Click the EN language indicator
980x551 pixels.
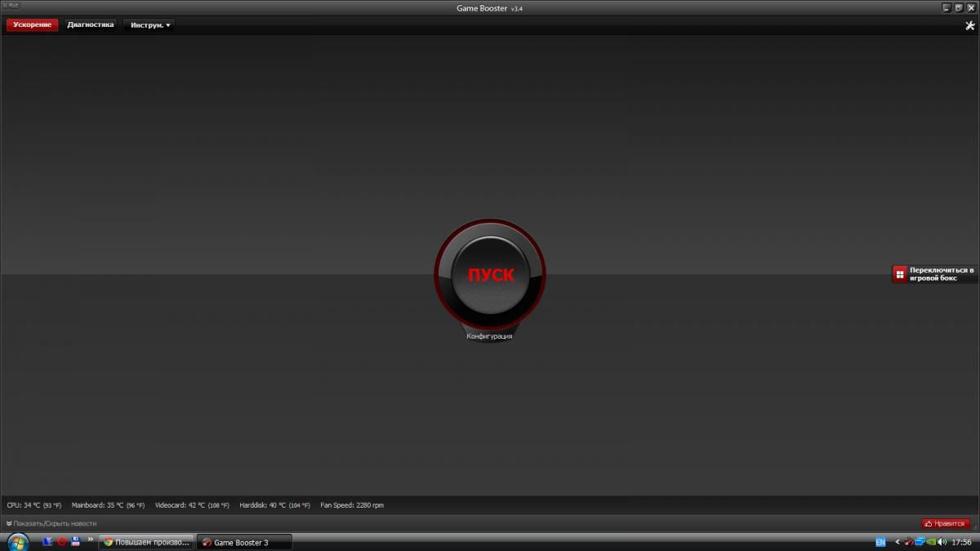point(880,542)
